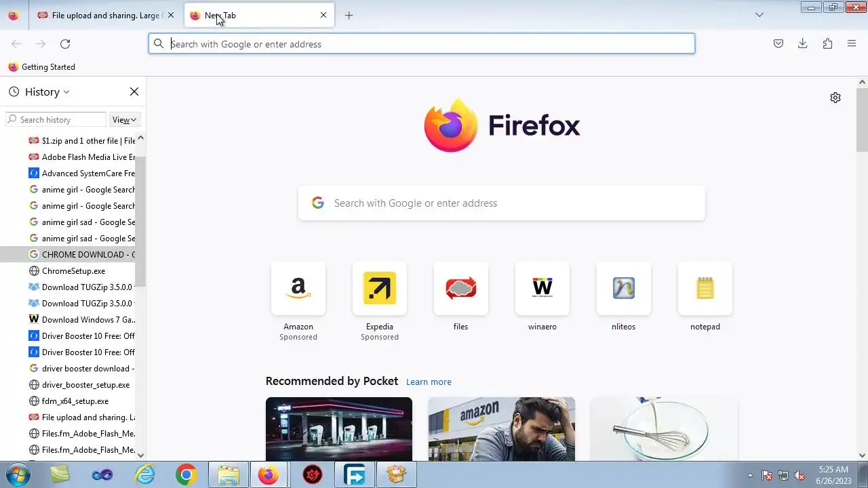
Task: Go back one page
Action: pos(16,44)
